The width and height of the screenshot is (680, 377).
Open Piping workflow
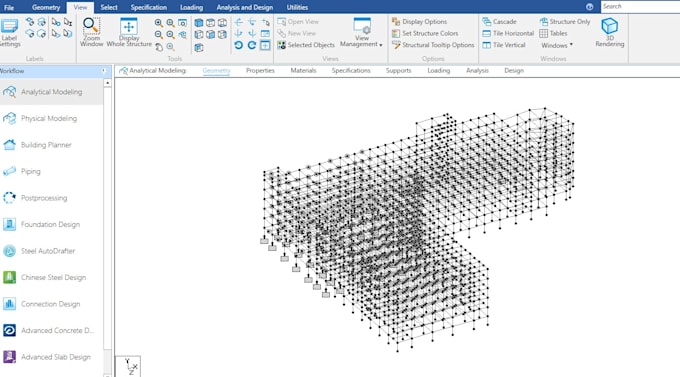click(x=52, y=171)
